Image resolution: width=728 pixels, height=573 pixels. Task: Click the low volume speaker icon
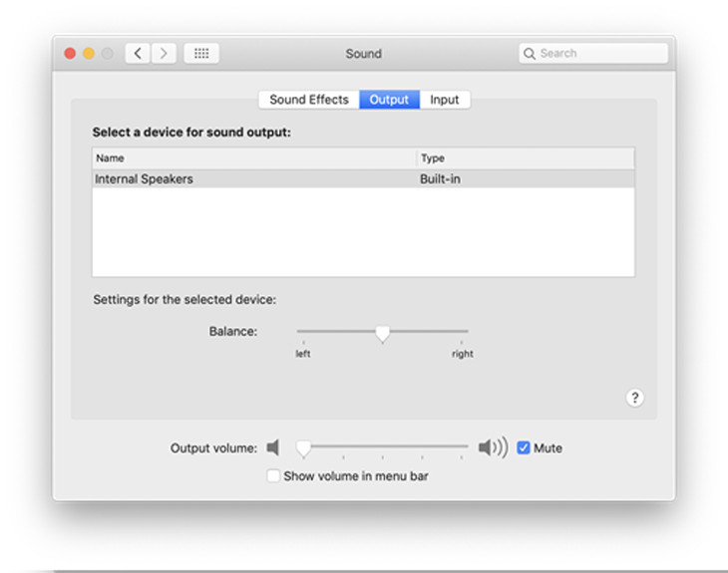point(273,448)
